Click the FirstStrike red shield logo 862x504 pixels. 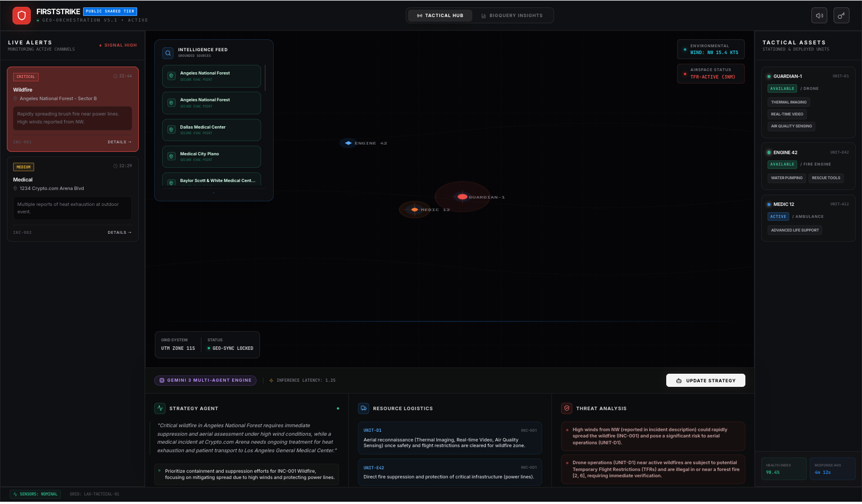click(22, 15)
